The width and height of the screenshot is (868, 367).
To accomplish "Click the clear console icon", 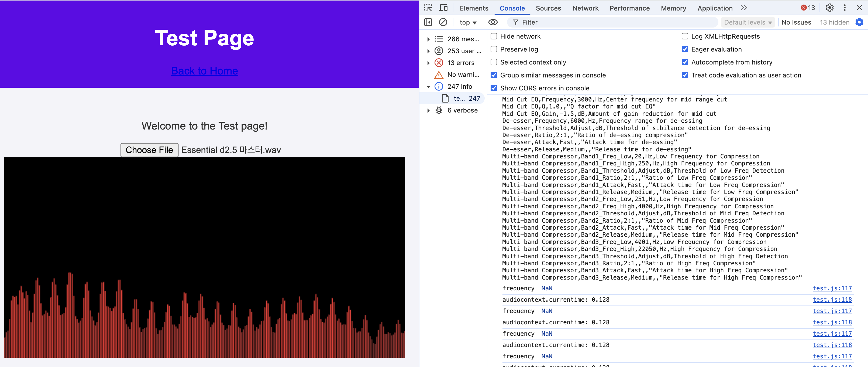I will click(x=443, y=22).
